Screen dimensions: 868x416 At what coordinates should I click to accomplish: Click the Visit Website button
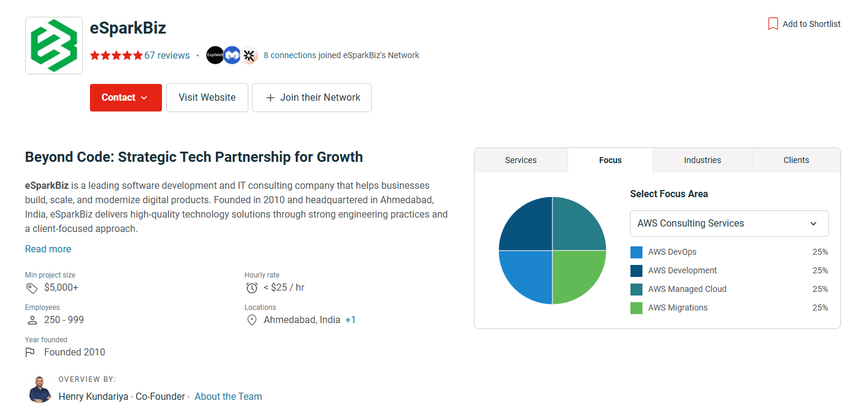pyautogui.click(x=207, y=98)
